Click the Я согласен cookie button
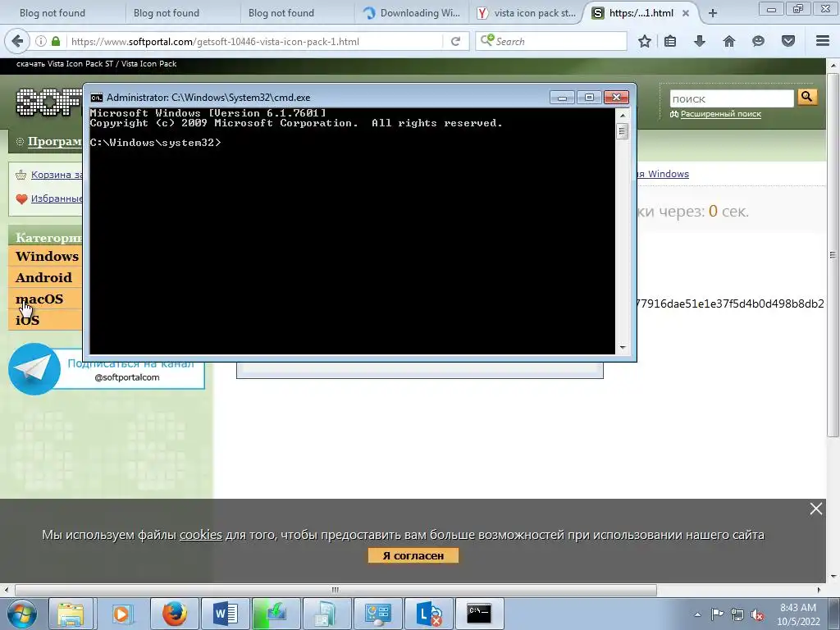840x630 pixels. [x=413, y=555]
